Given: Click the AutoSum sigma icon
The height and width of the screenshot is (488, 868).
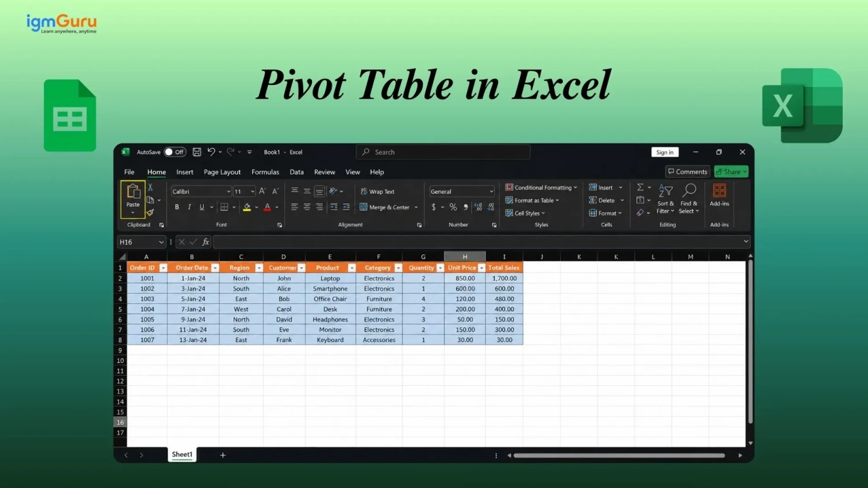Looking at the screenshot, I should (640, 187).
